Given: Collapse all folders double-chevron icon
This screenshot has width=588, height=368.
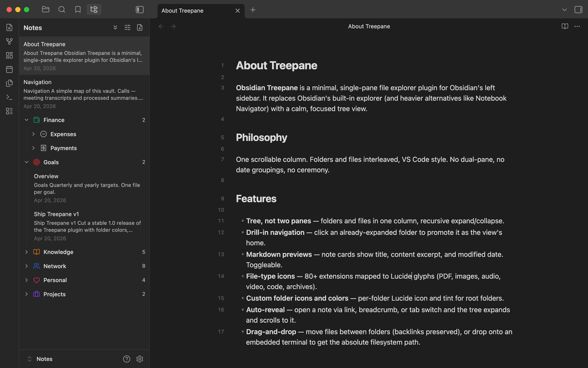Looking at the screenshot, I should click(115, 27).
